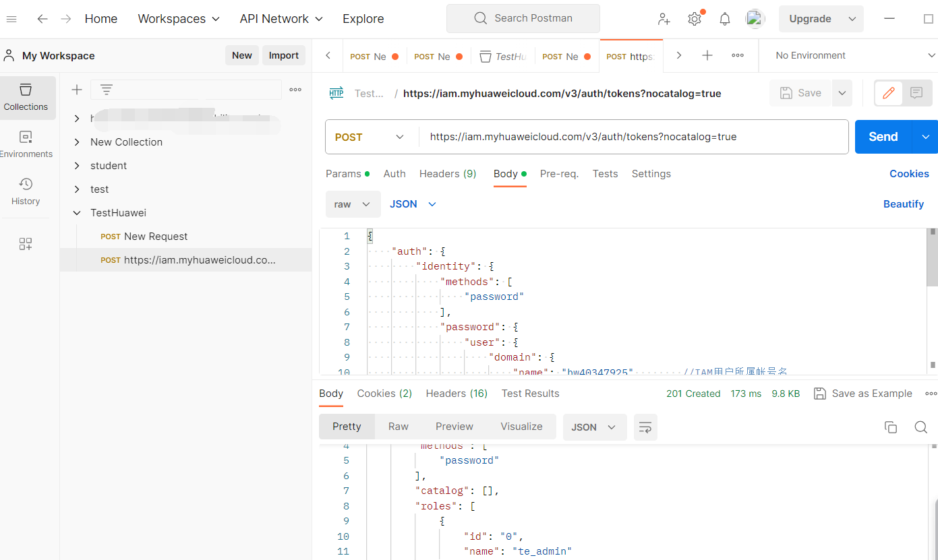Change the response JSON format dropdown
The height and width of the screenshot is (560, 938).
(595, 427)
